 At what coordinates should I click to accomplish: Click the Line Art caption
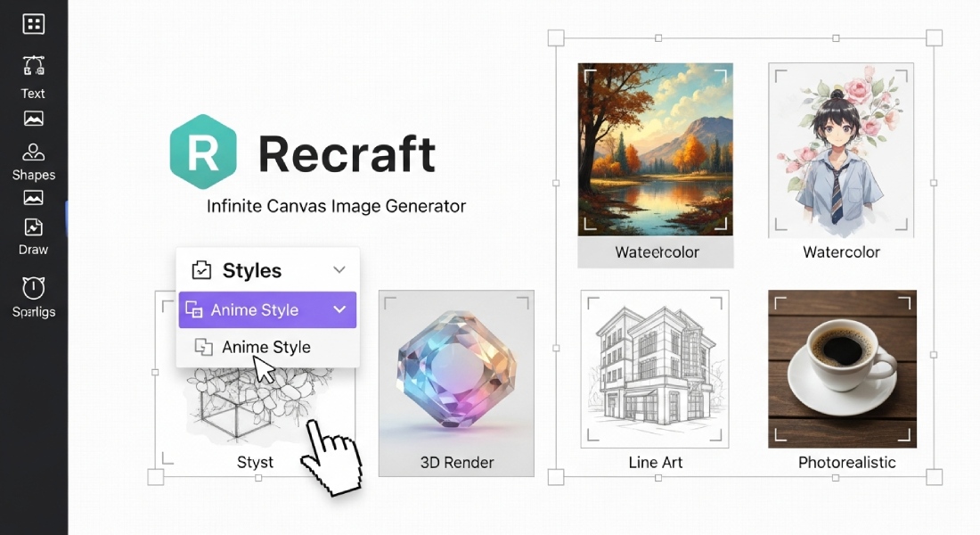point(656,463)
